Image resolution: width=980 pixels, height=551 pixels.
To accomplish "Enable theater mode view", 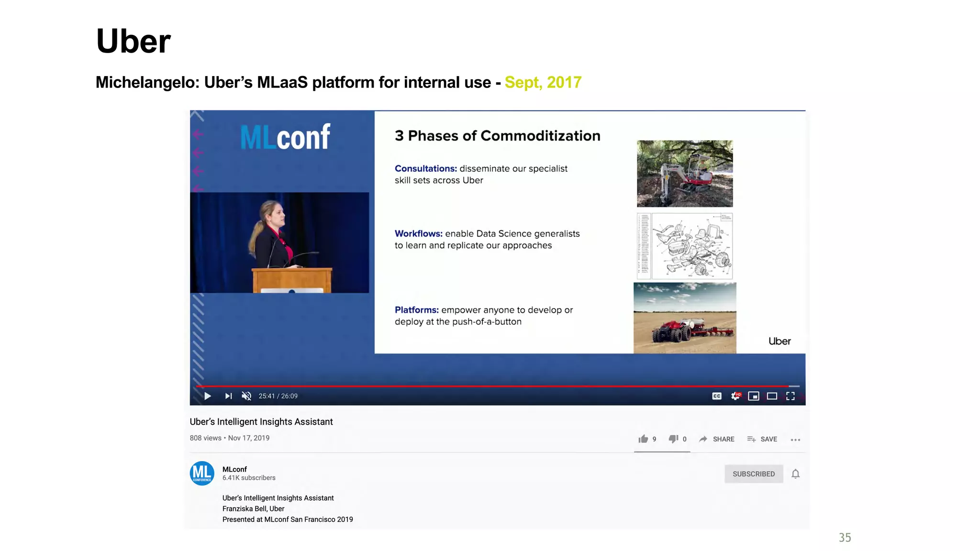I will coord(772,396).
